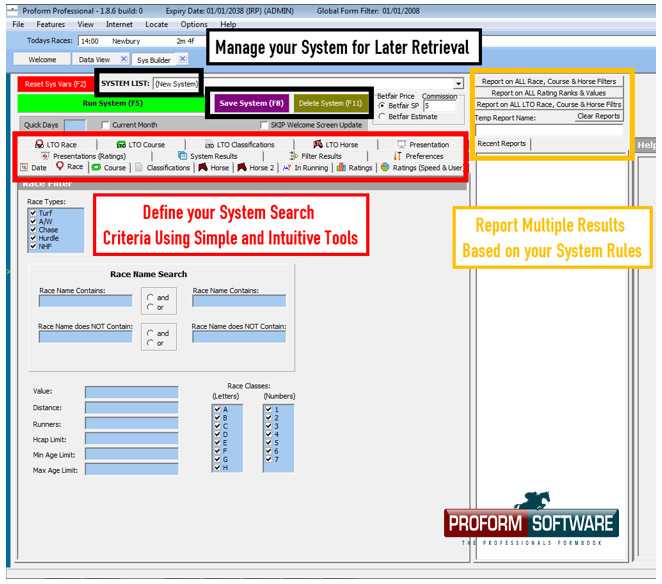Screen dimensions: 662x584
Task: Click Report on ALL LTO Race, Course & Horse Filtrs
Action: pyautogui.click(x=548, y=104)
